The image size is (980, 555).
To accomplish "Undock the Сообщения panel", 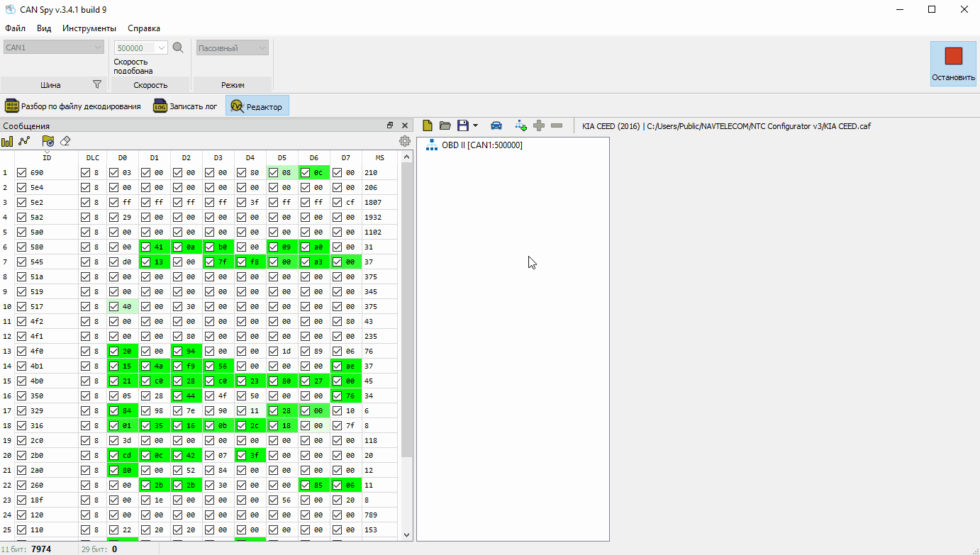I will 390,125.
